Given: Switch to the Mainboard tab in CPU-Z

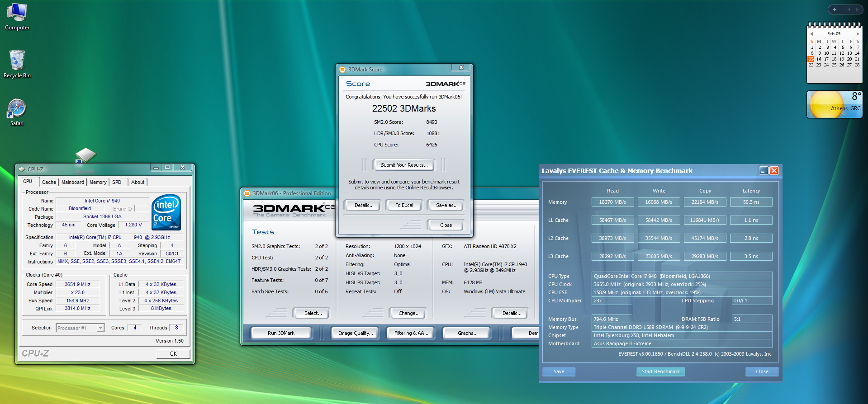Looking at the screenshot, I should 73,182.
